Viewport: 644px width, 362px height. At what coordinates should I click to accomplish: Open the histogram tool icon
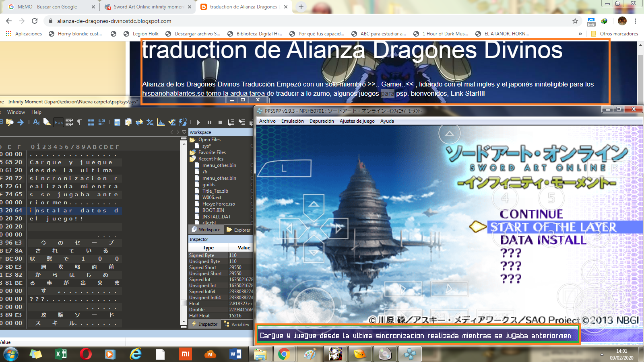(161, 122)
